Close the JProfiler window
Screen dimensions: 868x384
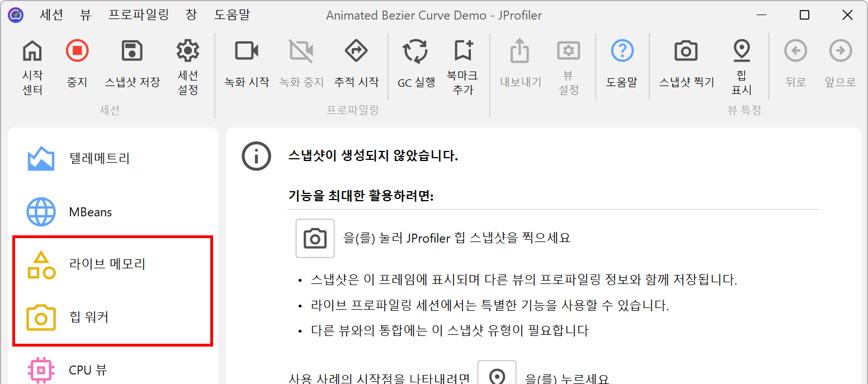pyautogui.click(x=847, y=15)
